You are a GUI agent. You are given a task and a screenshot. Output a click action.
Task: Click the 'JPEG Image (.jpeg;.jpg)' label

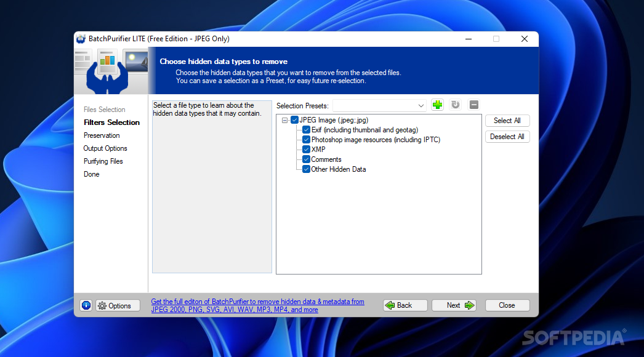[x=334, y=120]
